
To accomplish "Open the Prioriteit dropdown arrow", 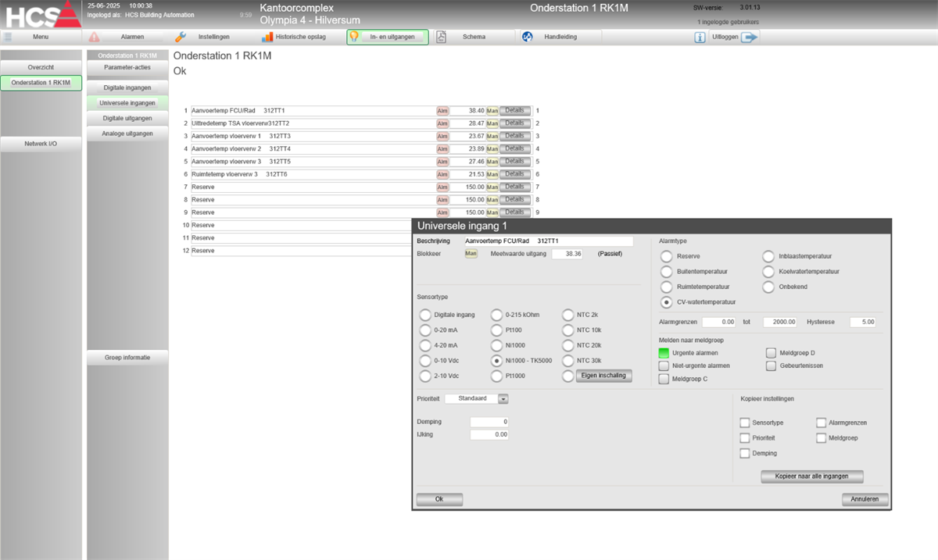I will pyautogui.click(x=503, y=398).
